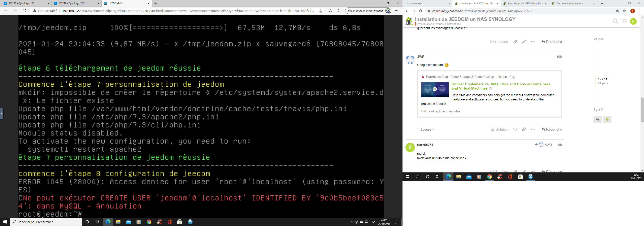
Task: Open the Docker article thumbnail image
Action: [435, 90]
